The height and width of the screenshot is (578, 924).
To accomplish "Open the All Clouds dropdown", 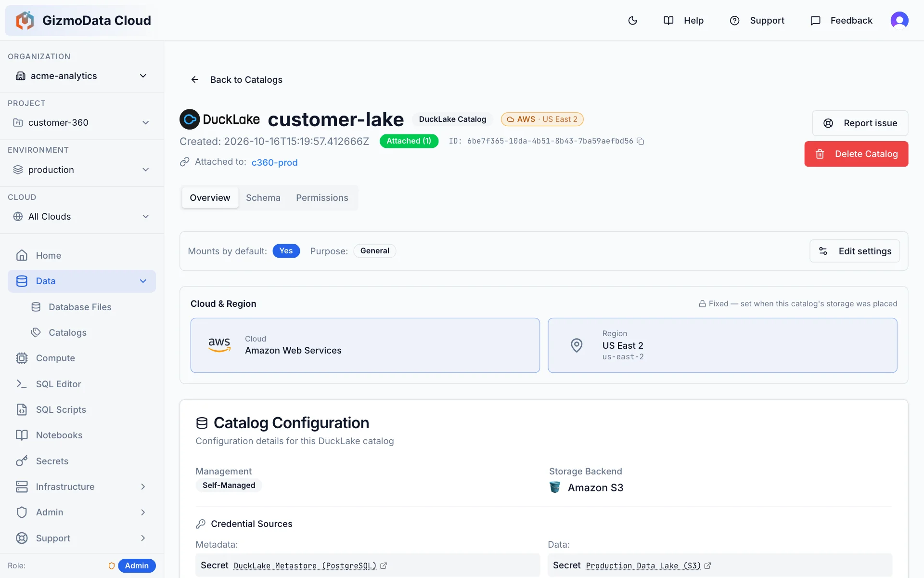I will tap(82, 216).
